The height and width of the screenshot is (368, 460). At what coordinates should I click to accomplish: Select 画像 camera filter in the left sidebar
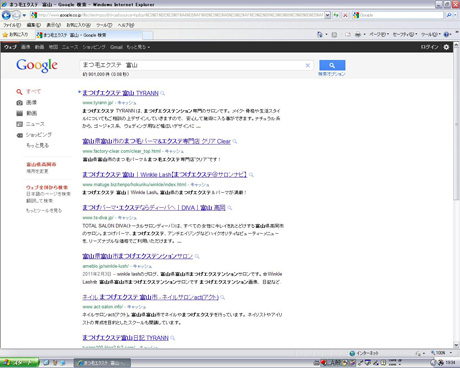[x=31, y=102]
